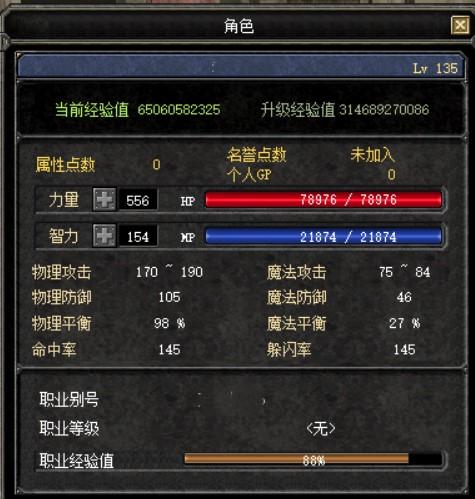Screen dimensions: 475x499
Task: Click the 物理防御 stat label
Action: pos(62,297)
